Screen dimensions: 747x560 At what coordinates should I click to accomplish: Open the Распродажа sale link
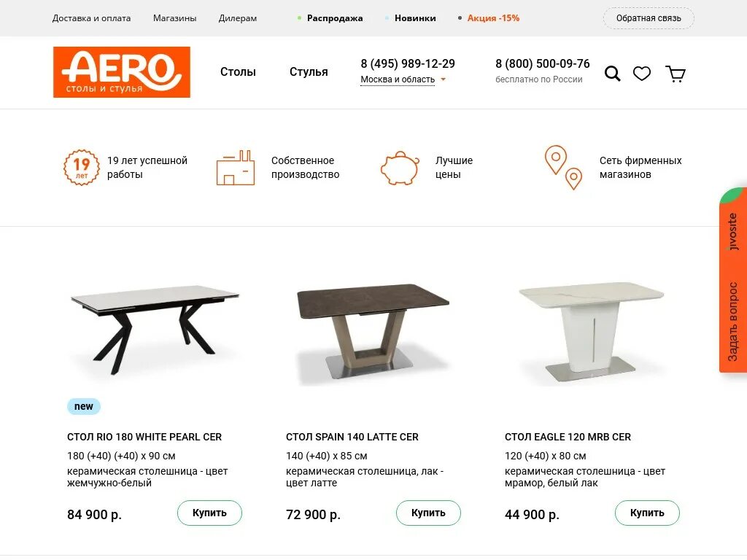[x=335, y=18]
